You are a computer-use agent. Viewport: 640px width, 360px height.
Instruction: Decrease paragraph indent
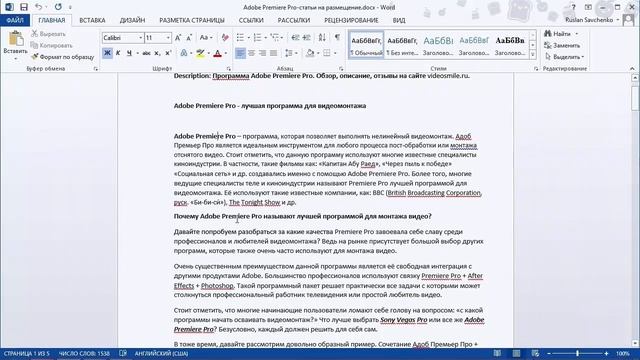296,38
